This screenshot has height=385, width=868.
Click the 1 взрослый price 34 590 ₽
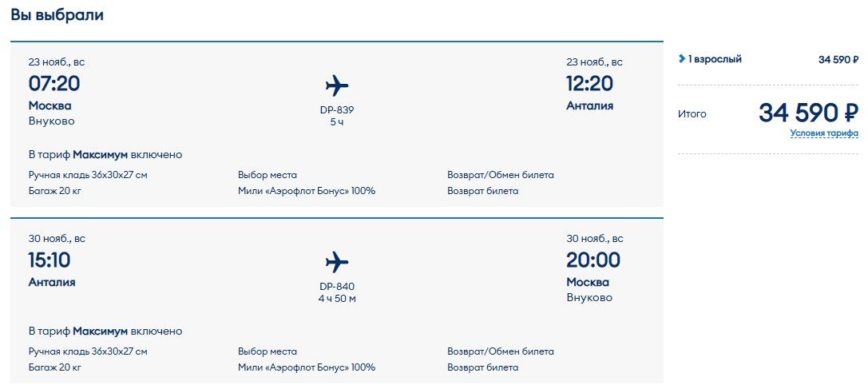pos(838,59)
